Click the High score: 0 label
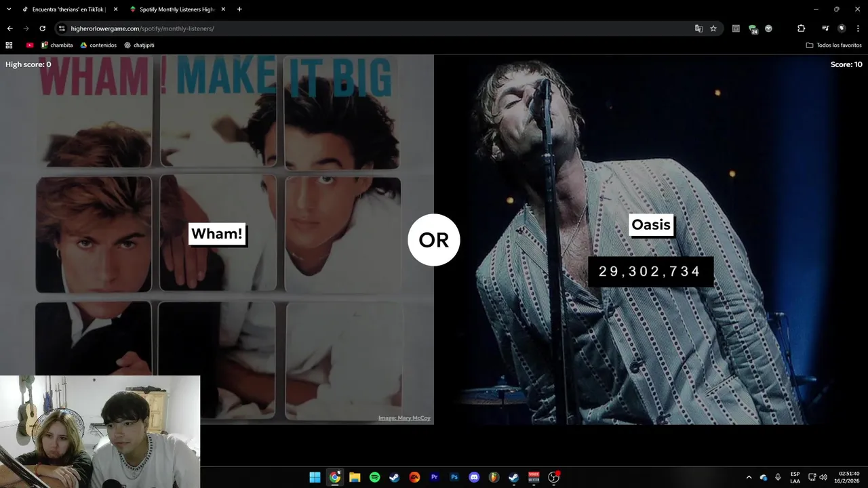 (28, 64)
